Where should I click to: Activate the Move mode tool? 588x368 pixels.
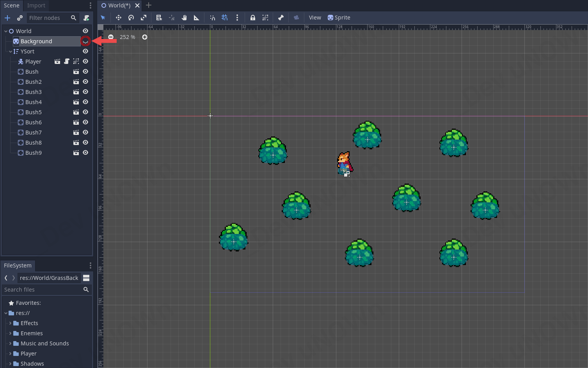(x=119, y=18)
